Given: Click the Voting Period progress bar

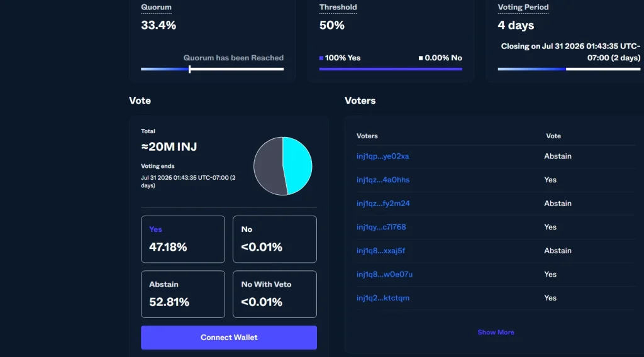Looking at the screenshot, I should (569, 69).
